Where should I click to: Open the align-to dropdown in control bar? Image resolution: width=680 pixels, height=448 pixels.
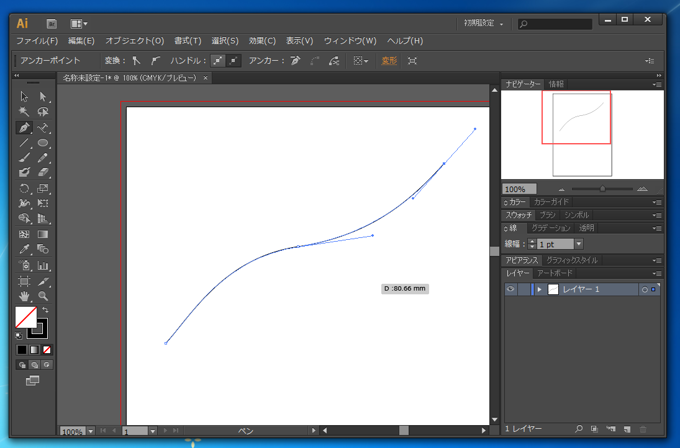click(360, 61)
